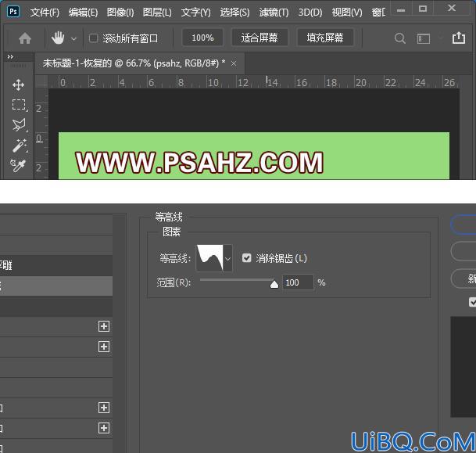Image resolution: width=476 pixels, height=453 pixels.
Task: Open the 文件(F) menu
Action: tap(45, 13)
